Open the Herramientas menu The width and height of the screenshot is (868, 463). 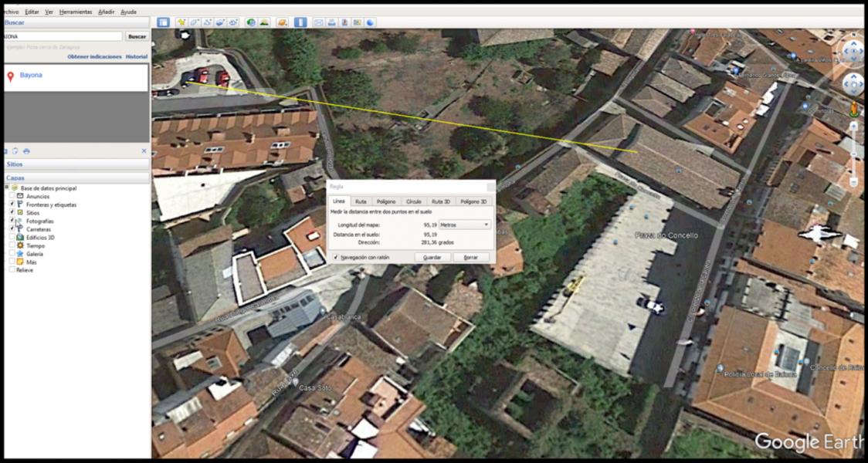pos(76,12)
